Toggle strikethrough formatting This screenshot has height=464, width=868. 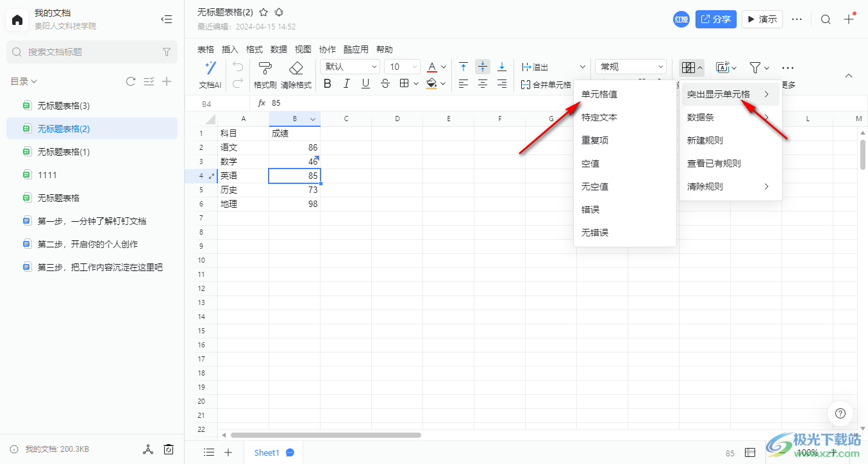(x=385, y=83)
